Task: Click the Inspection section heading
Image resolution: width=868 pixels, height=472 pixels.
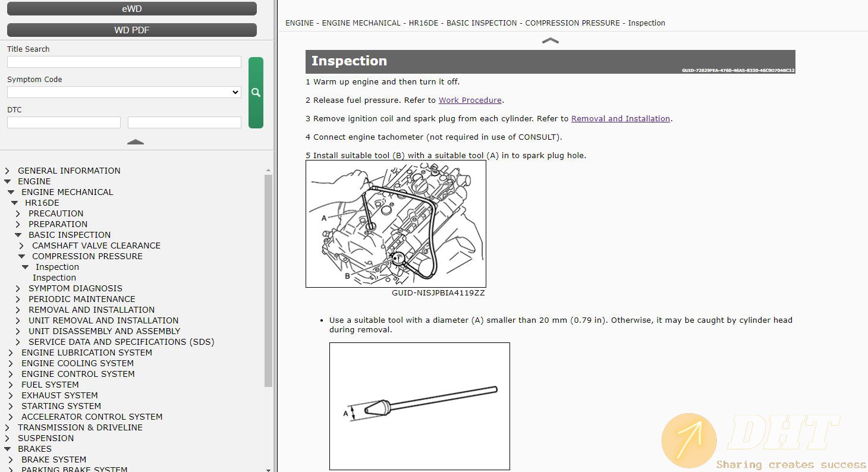Action: click(349, 61)
